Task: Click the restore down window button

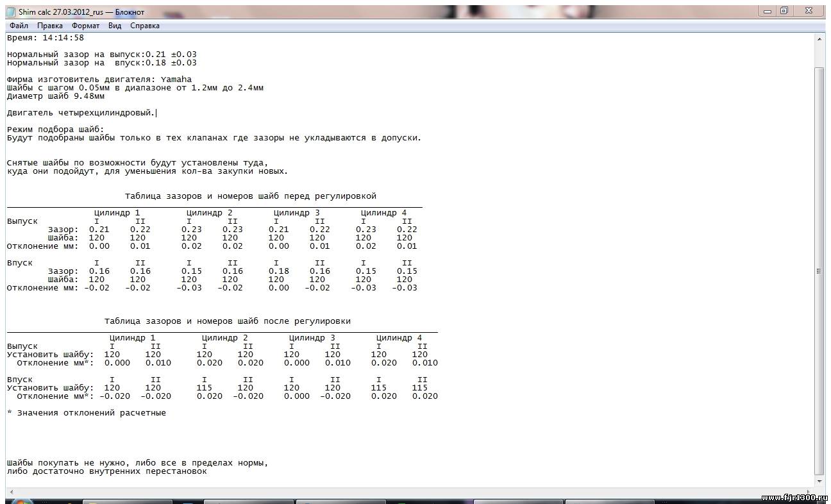Action: pos(784,11)
